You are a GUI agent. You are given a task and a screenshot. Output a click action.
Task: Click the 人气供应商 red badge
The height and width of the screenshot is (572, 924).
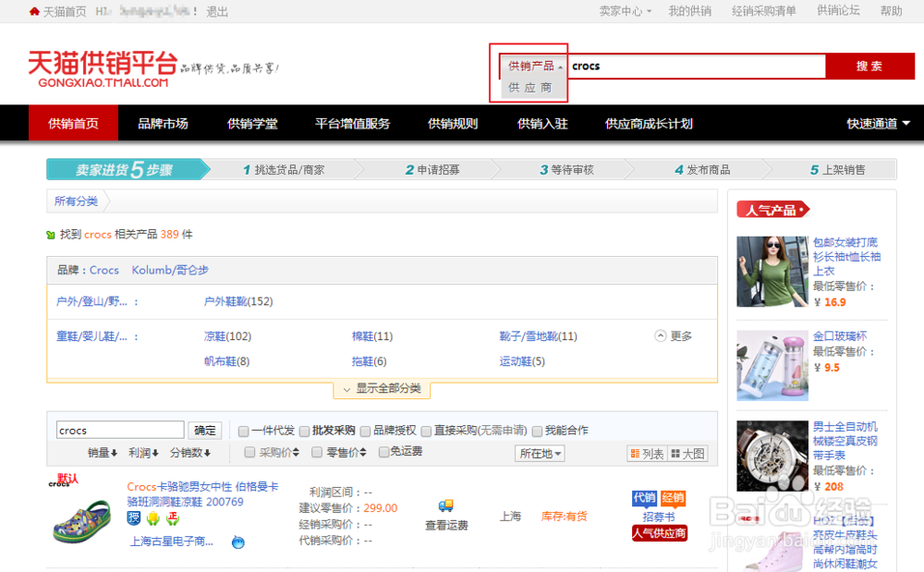(x=660, y=533)
